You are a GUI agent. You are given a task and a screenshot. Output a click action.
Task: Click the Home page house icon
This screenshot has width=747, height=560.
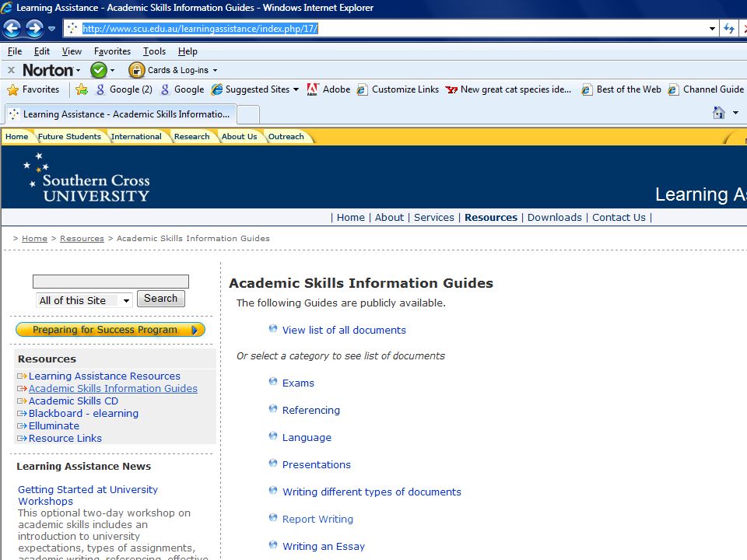719,113
